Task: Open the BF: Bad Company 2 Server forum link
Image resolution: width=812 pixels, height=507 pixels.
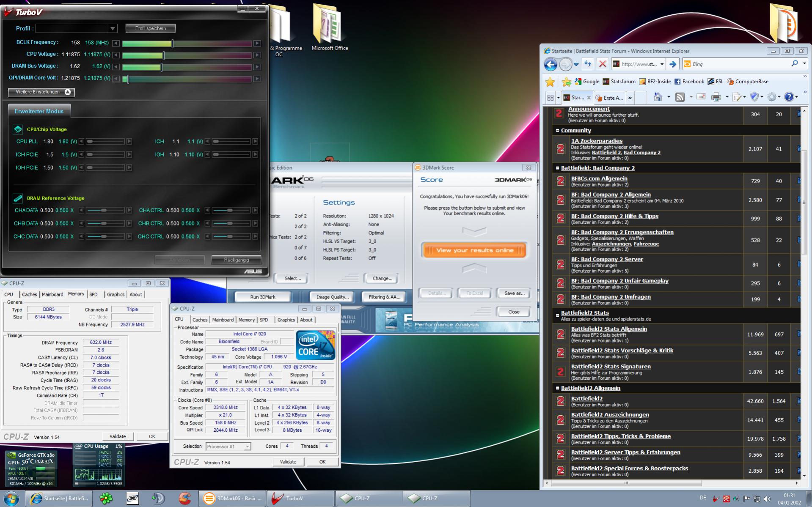Action: pyautogui.click(x=607, y=259)
